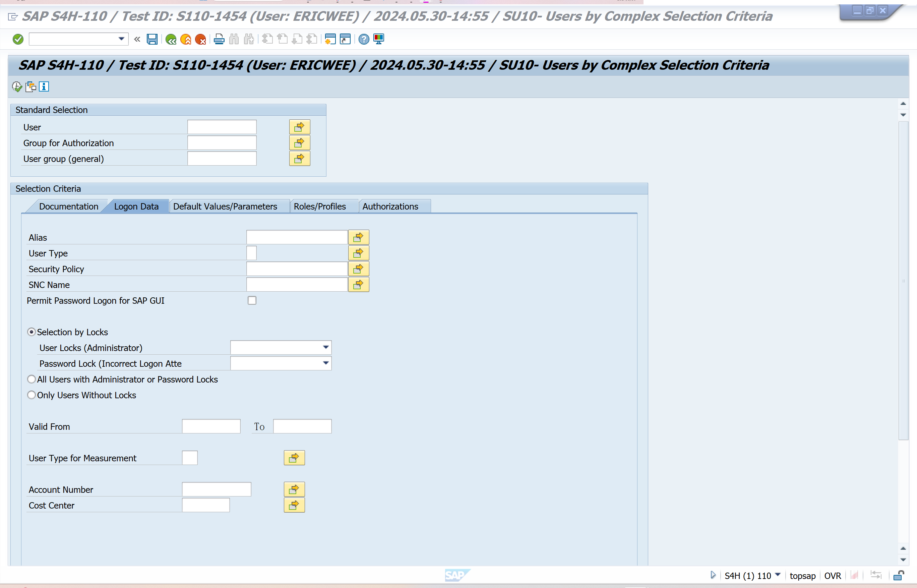Click the Save diskette icon in toolbar

pos(152,39)
